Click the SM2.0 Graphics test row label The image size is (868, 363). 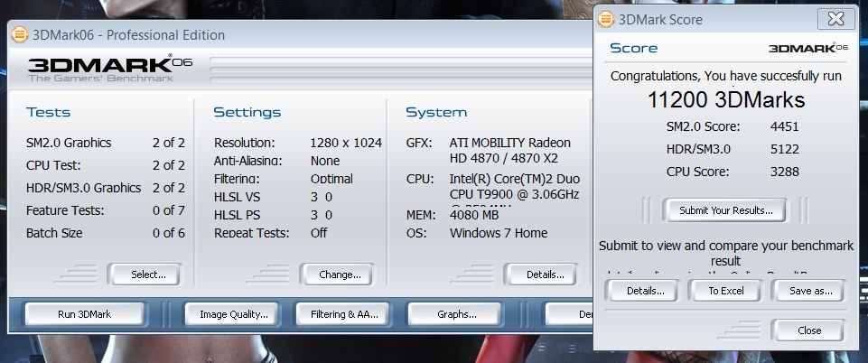point(69,143)
